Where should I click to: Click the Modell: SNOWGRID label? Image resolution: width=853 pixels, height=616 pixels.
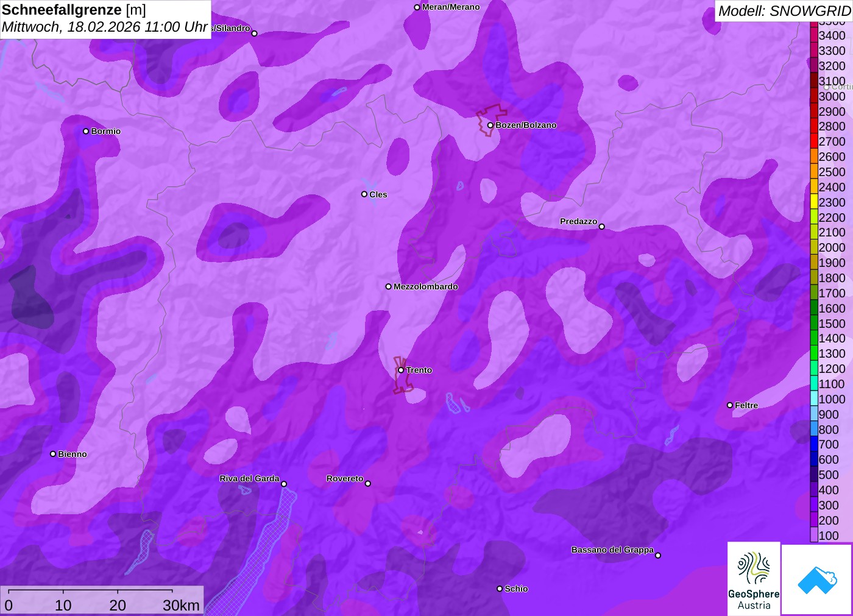pos(784,11)
